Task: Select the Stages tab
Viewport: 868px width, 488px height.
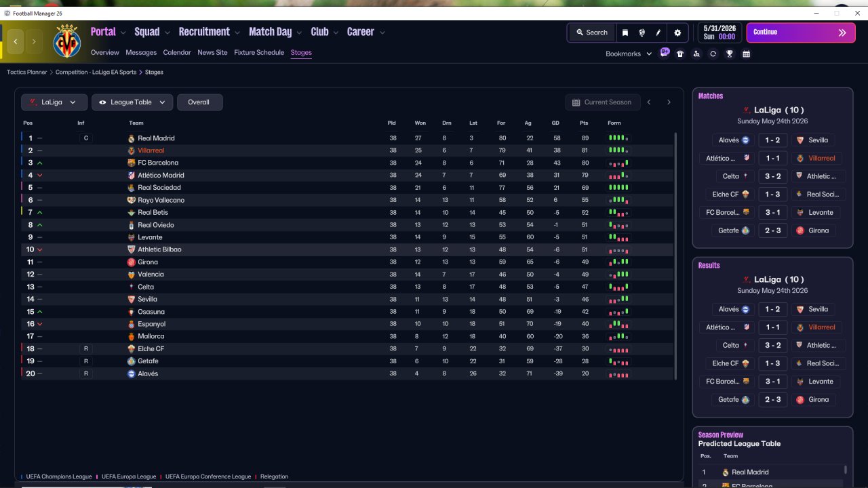Action: 301,52
